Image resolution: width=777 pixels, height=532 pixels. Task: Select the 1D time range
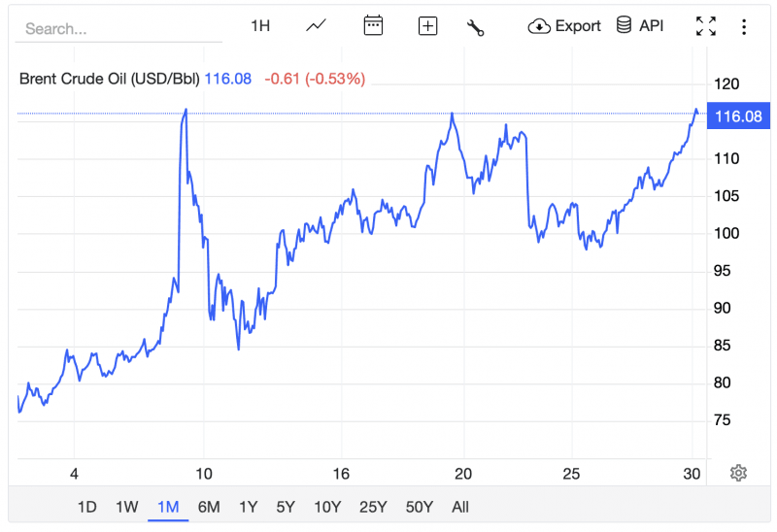point(86,507)
